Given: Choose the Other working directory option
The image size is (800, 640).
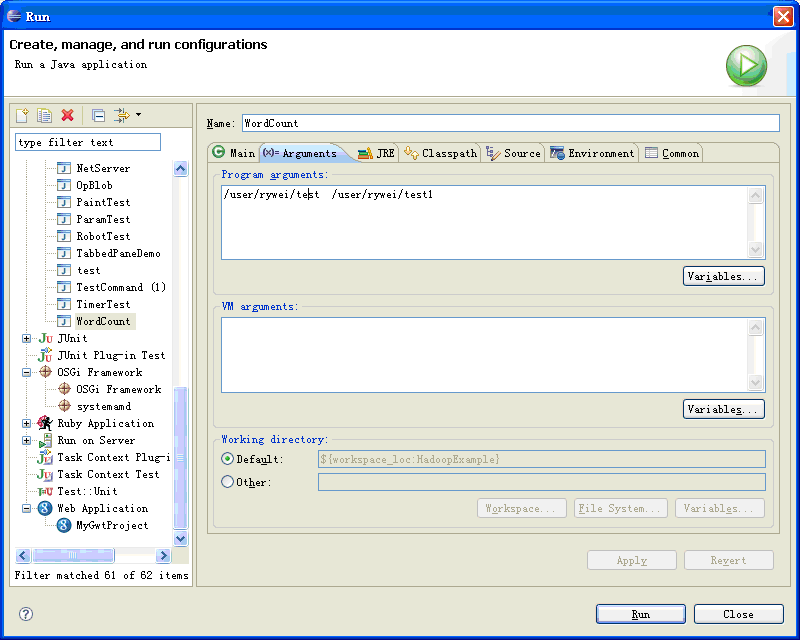Looking at the screenshot, I should pyautogui.click(x=227, y=481).
